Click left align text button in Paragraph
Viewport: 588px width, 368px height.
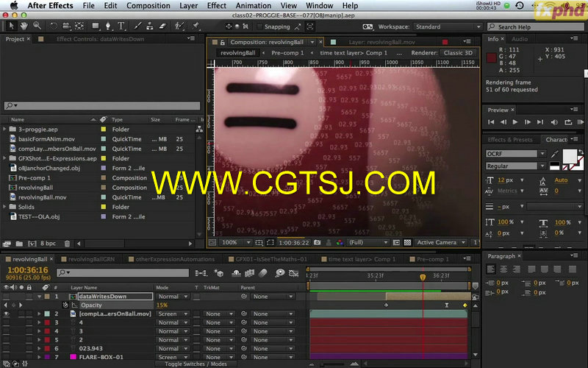point(491,269)
